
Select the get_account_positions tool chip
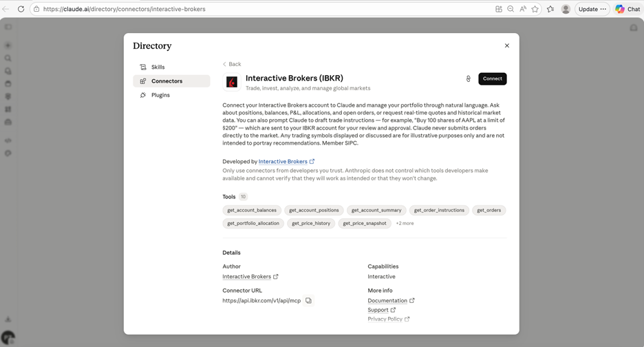tap(314, 210)
